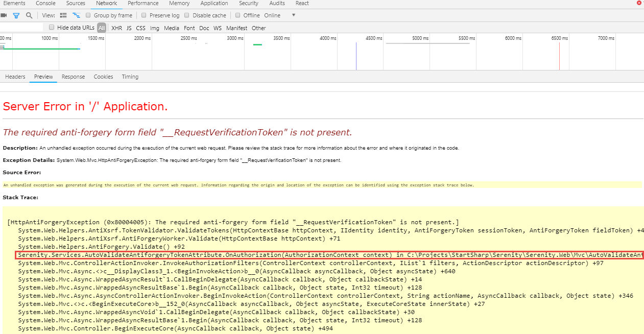Select the WS filter chip

(x=217, y=28)
